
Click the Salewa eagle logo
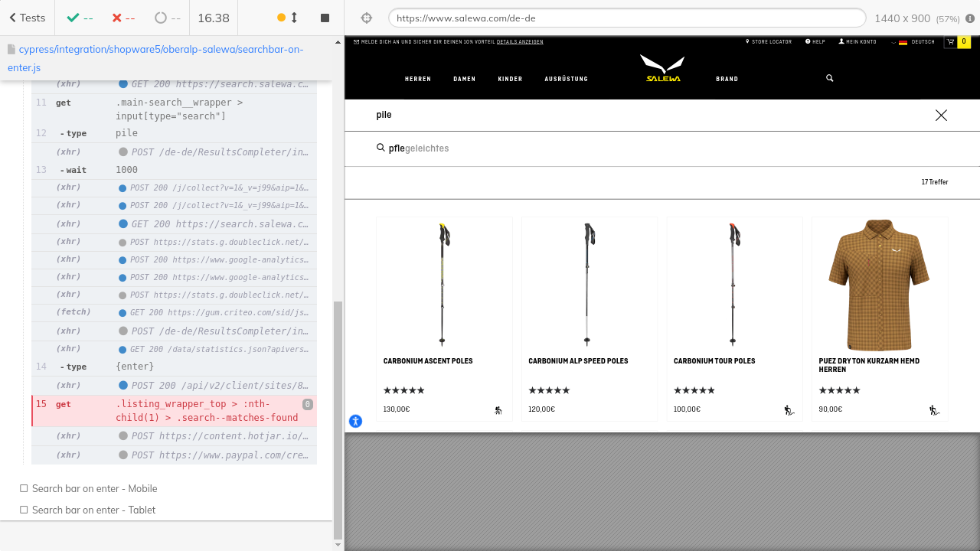[x=662, y=68]
